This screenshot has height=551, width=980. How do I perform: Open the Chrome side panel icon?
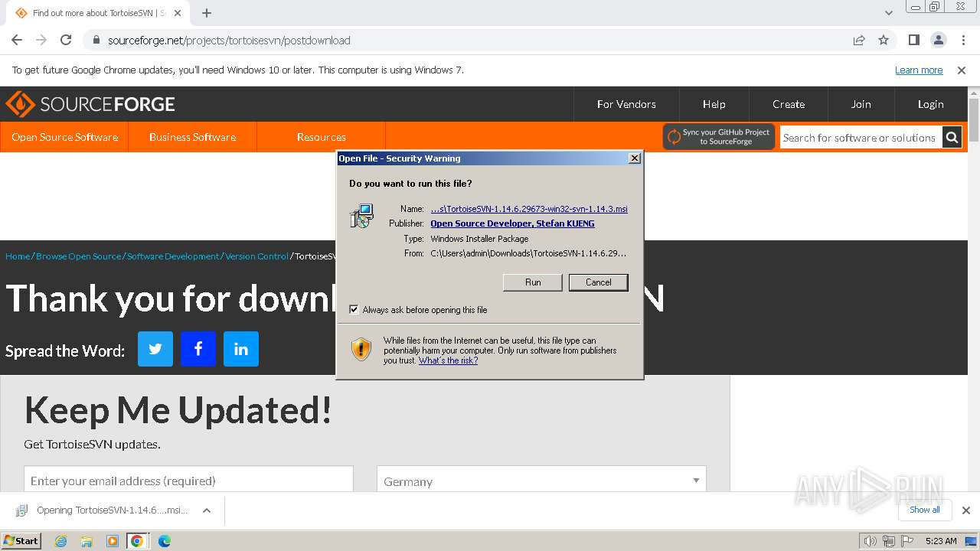913,40
